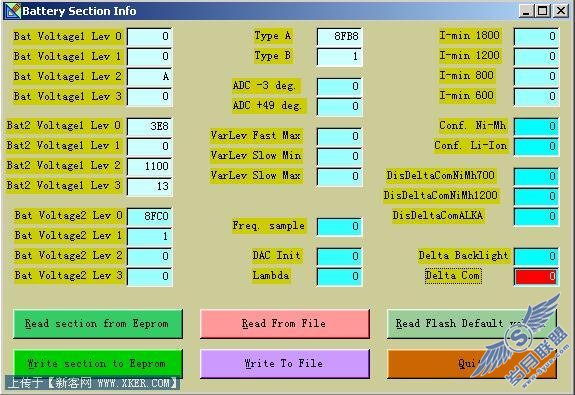The height and width of the screenshot is (395, 575).
Task: Click the Bat Voltage1 Lev 2 field
Action: 150,77
